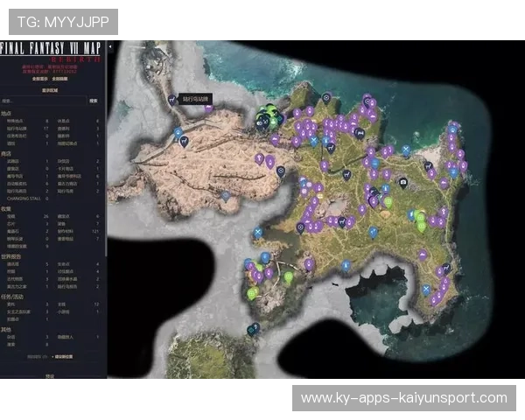Image resolution: width=525 pixels, height=420 pixels.
Task: Select the dark camera marker in the east
Action: (402, 183)
